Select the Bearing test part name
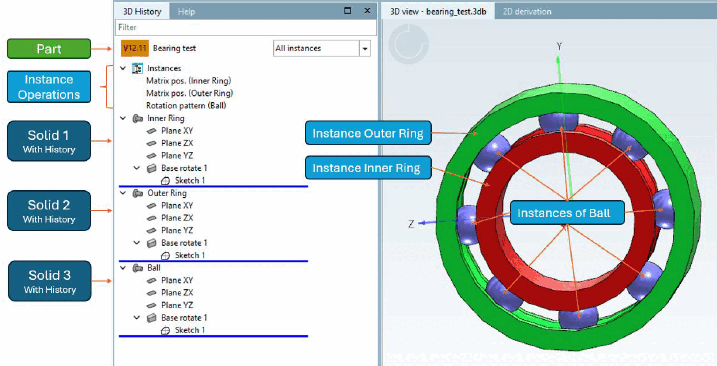 (x=174, y=48)
